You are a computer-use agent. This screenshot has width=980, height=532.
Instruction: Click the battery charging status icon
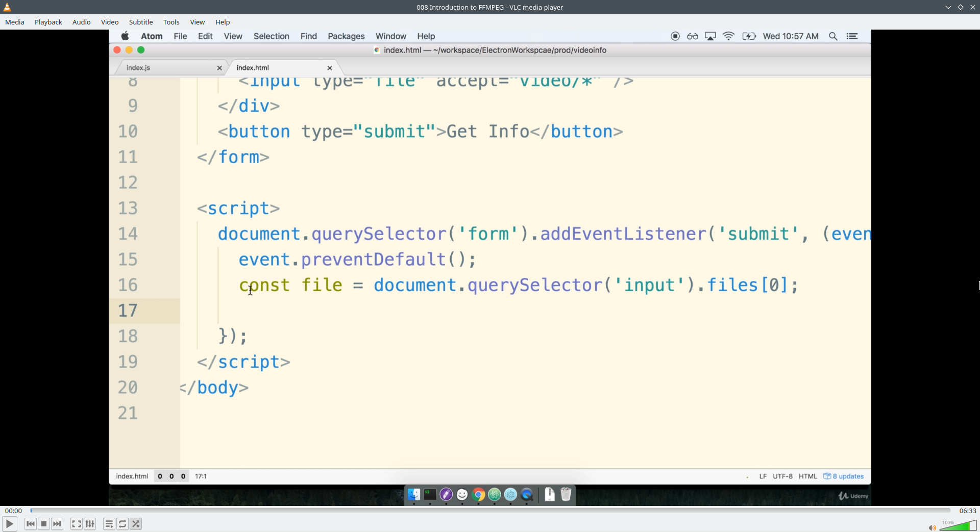749,36
